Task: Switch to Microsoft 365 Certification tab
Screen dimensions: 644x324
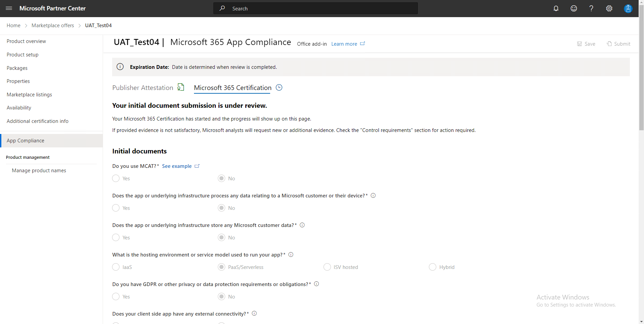Action: (233, 88)
